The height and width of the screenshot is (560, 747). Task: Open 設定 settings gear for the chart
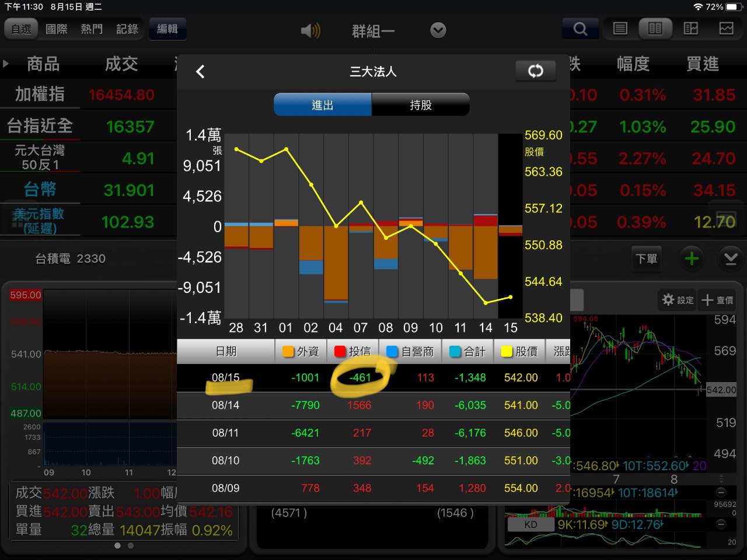[677, 300]
